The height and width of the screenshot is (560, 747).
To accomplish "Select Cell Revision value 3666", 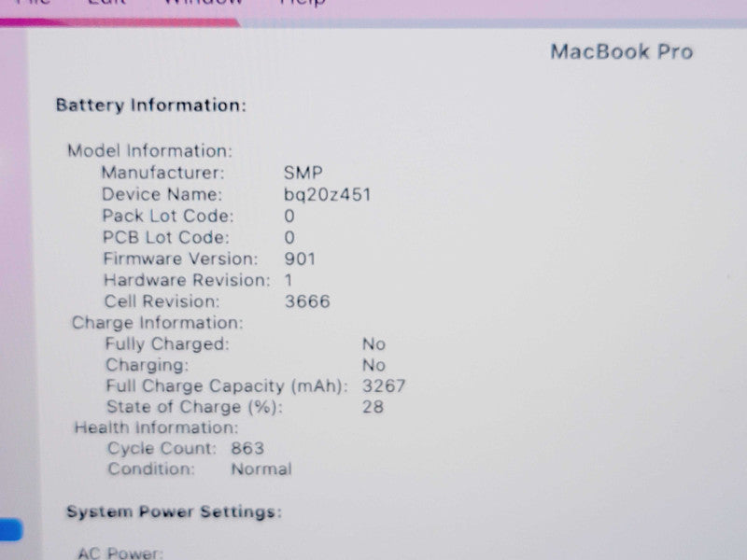I will click(307, 301).
